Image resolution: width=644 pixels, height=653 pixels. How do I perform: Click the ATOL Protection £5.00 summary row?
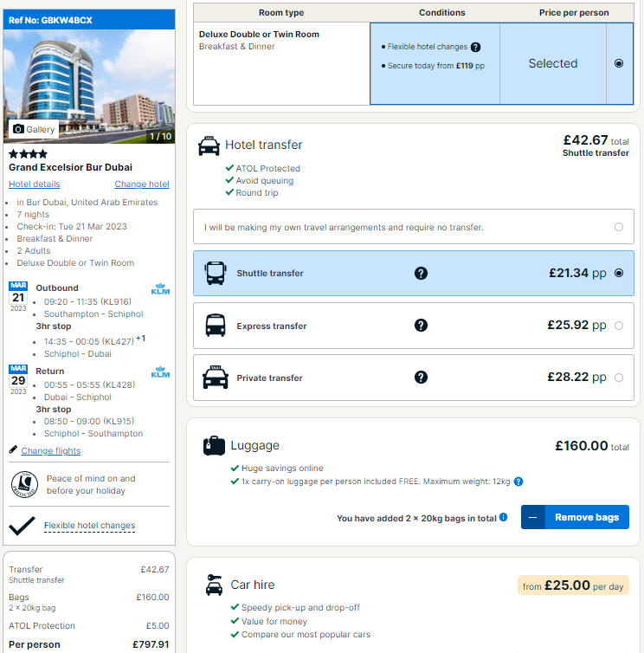click(x=89, y=626)
